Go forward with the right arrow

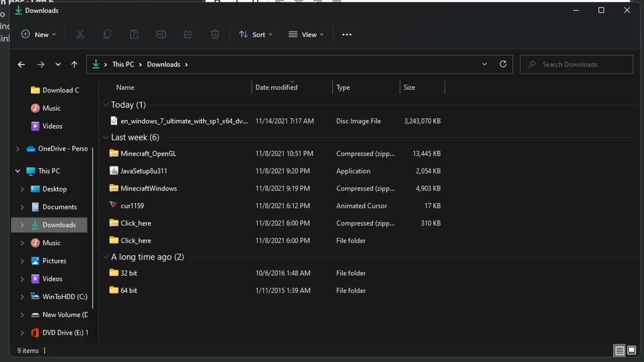(41, 65)
